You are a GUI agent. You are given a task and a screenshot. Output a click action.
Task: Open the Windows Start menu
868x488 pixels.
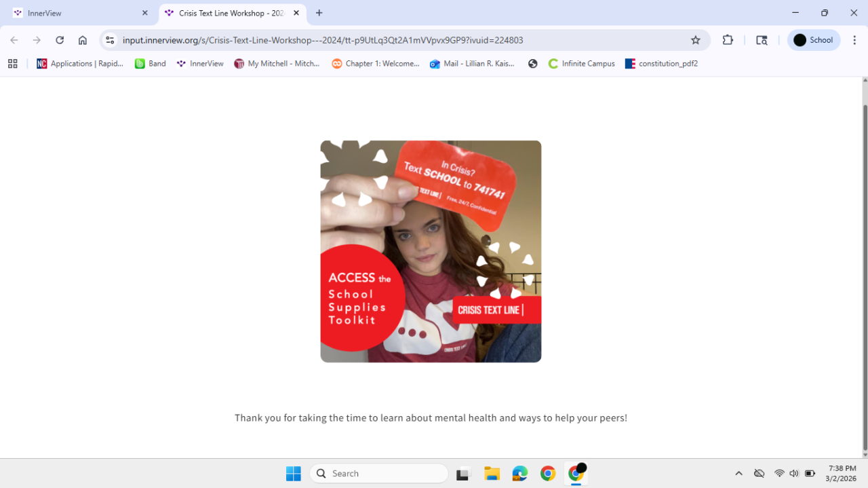point(293,474)
